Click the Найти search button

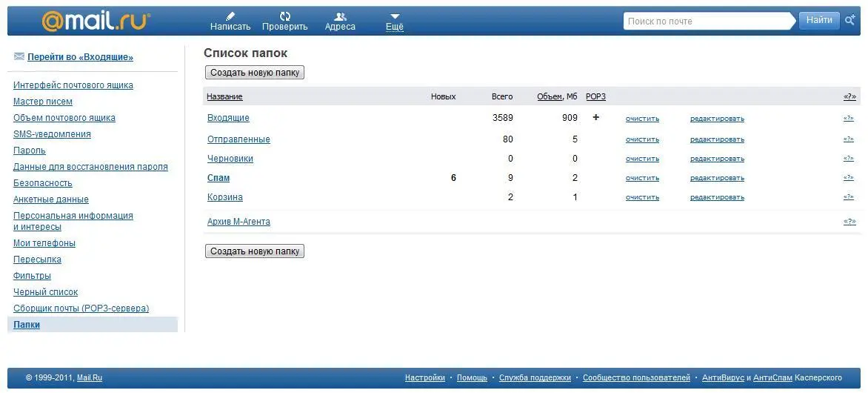(819, 21)
